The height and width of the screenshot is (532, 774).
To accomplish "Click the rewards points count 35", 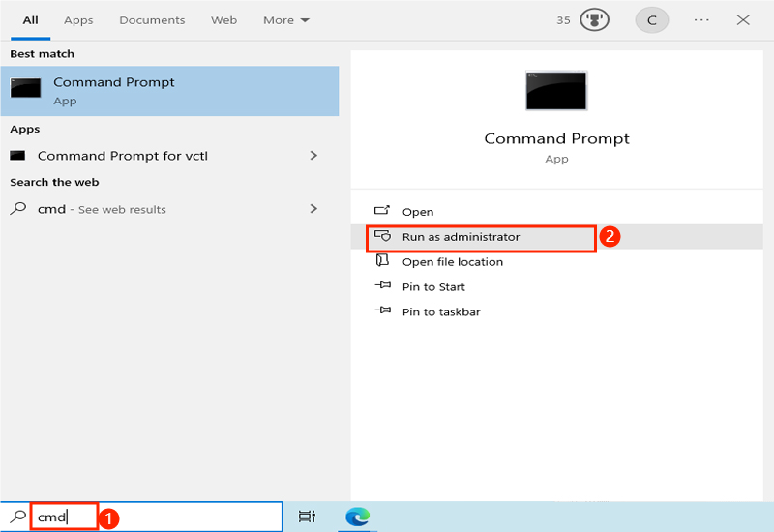I will (563, 20).
